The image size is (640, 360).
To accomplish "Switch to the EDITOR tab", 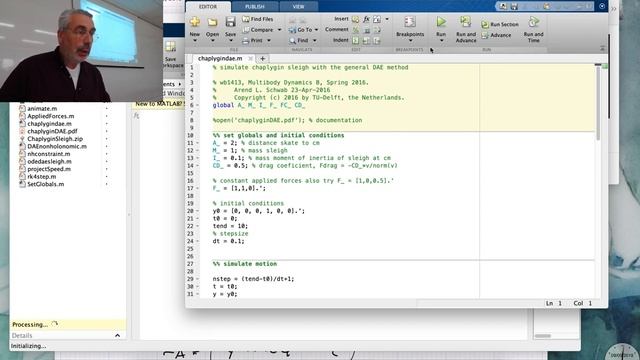I will coord(208,7).
